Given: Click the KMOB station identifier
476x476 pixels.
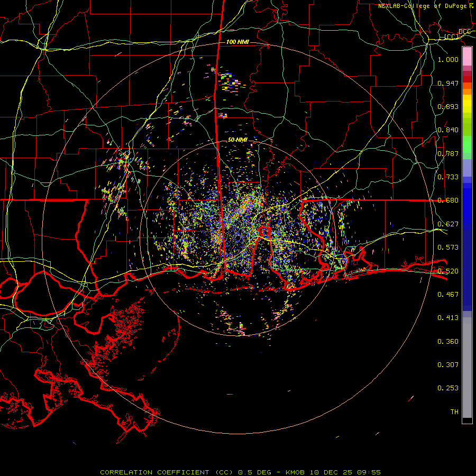Looking at the screenshot, I should (295, 472).
